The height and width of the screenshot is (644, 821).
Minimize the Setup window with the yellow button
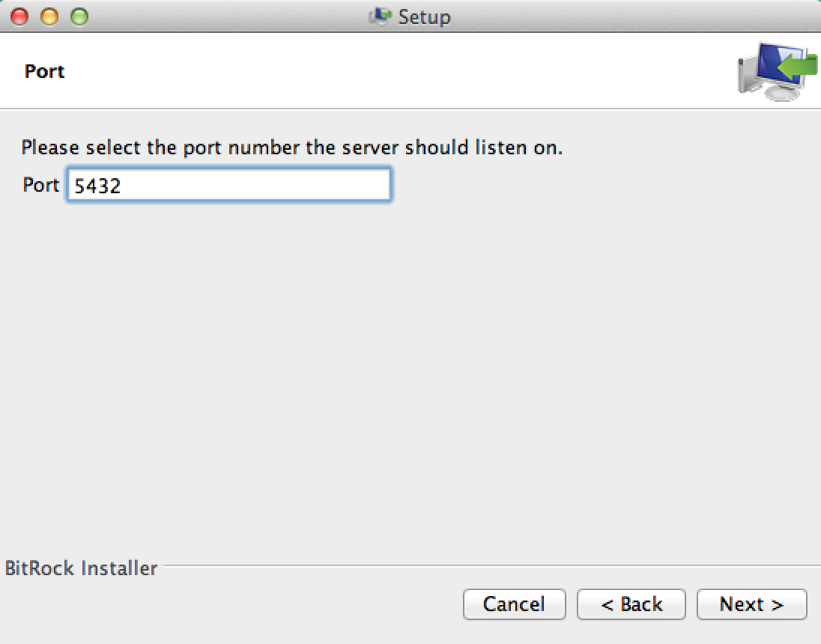49,16
